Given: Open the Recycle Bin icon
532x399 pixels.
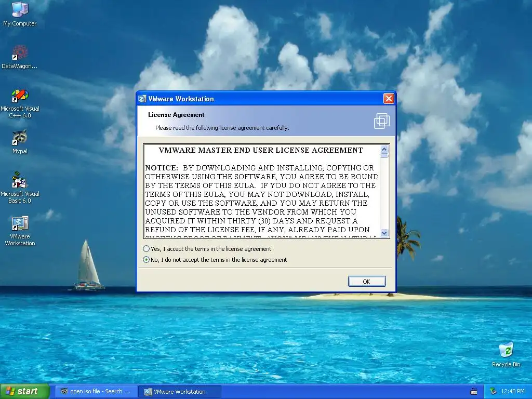Looking at the screenshot, I should [506, 355].
